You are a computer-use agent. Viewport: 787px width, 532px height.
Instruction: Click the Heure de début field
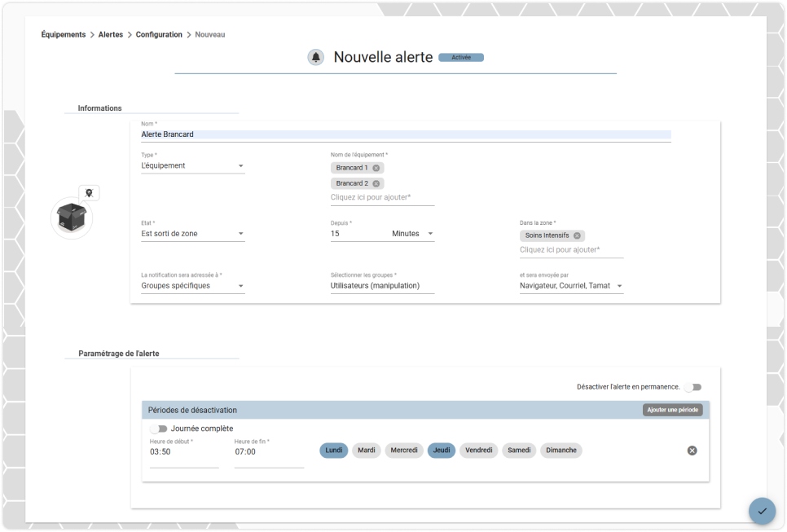[184, 452]
